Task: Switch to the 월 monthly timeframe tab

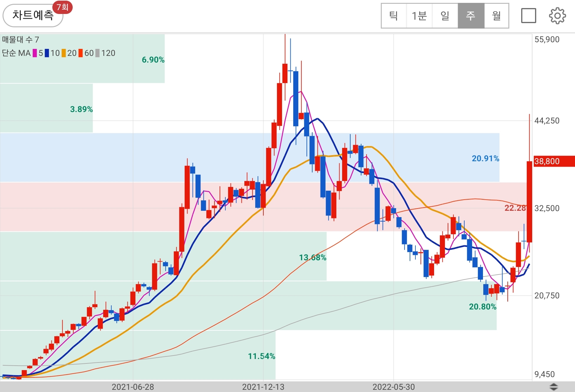Action: tap(496, 16)
